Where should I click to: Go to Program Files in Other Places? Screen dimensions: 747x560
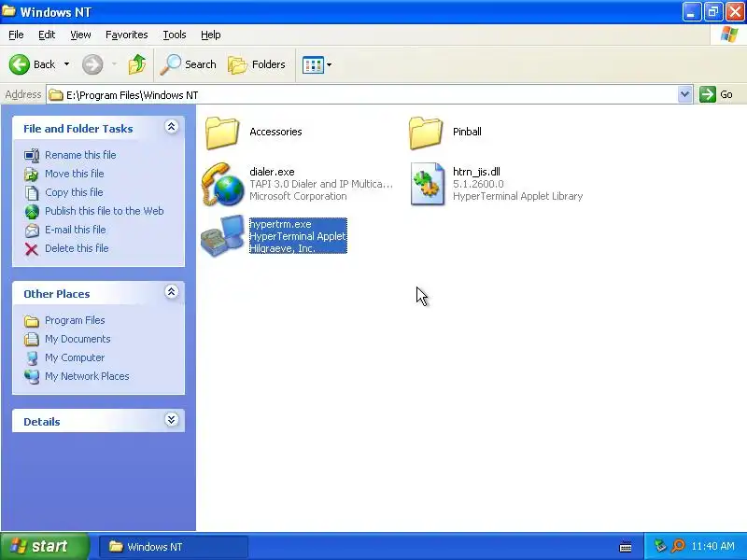(75, 320)
